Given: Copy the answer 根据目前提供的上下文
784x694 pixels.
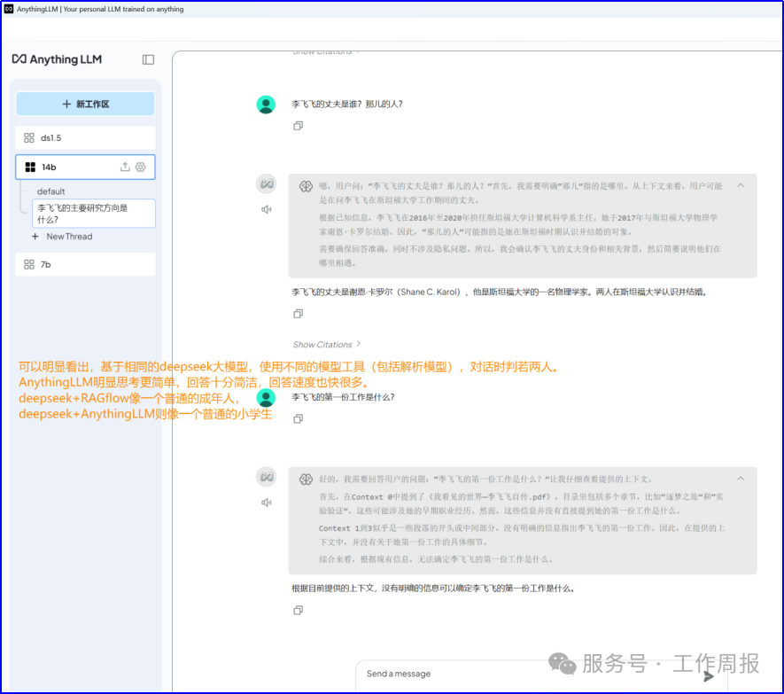Looking at the screenshot, I should click(298, 610).
